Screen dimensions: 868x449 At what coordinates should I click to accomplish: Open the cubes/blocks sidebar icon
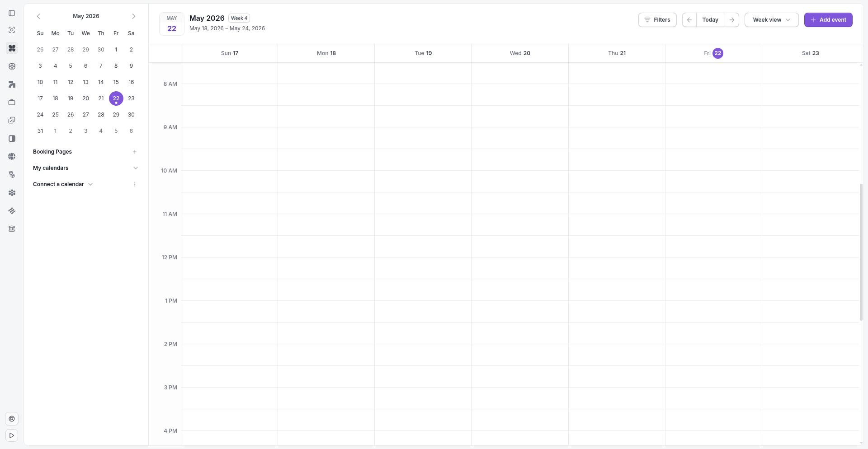(12, 174)
